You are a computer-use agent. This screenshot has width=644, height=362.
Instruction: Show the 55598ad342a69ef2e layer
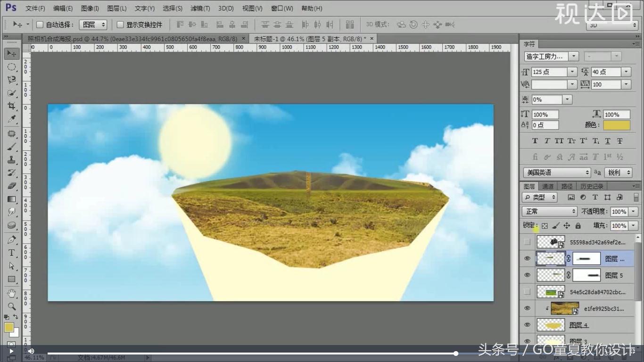click(527, 241)
